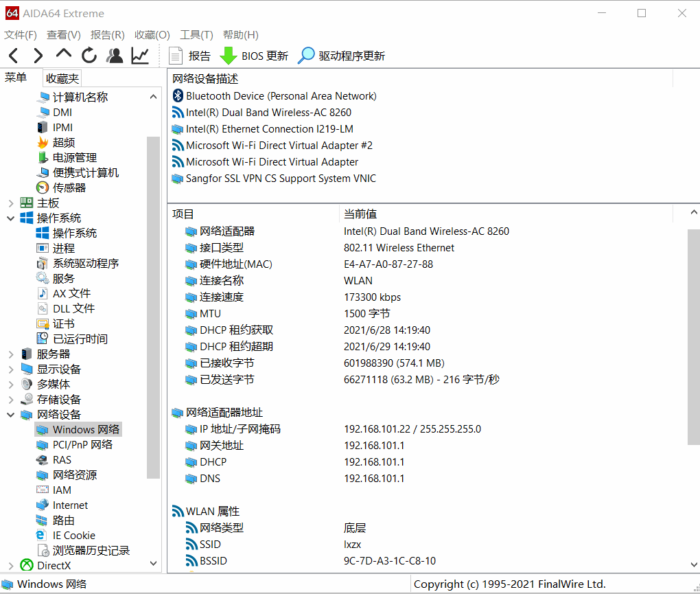Select the IAM mail icon

(x=43, y=490)
